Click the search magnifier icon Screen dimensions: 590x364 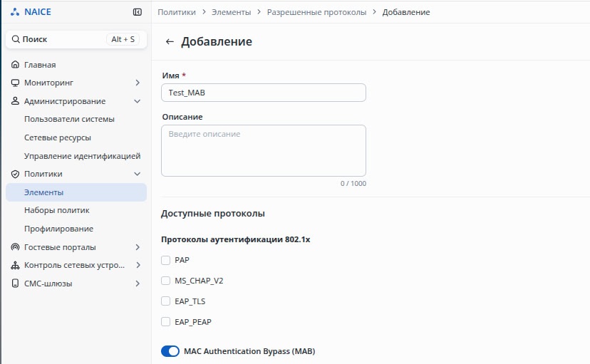(16, 39)
